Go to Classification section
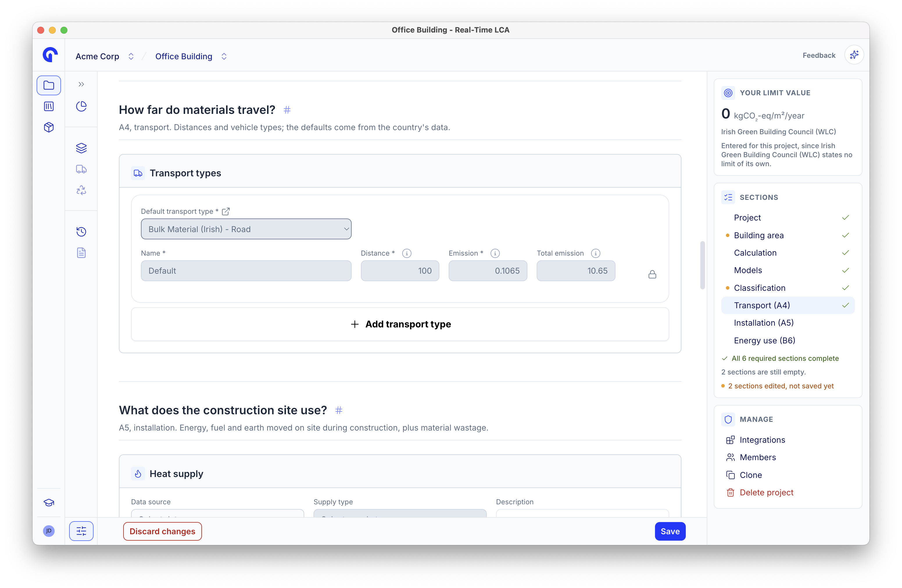This screenshot has height=588, width=902. click(788, 288)
